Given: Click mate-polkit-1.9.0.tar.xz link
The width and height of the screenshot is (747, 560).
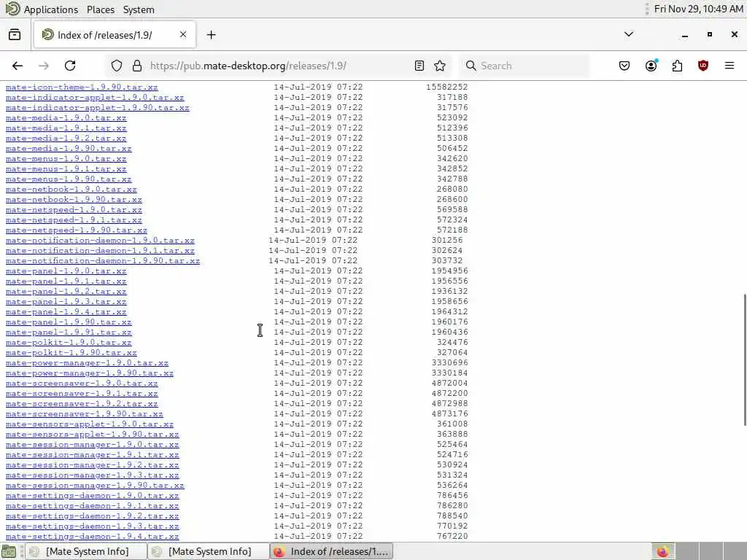Looking at the screenshot, I should tap(69, 343).
